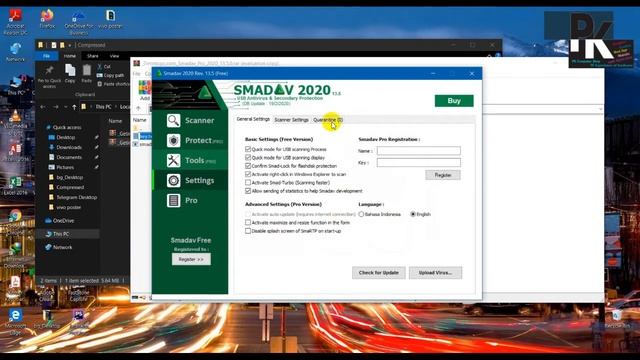Screen dimensions: 640x360
Task: Click Copy path in Explorer ribbon
Action: pos(110,75)
